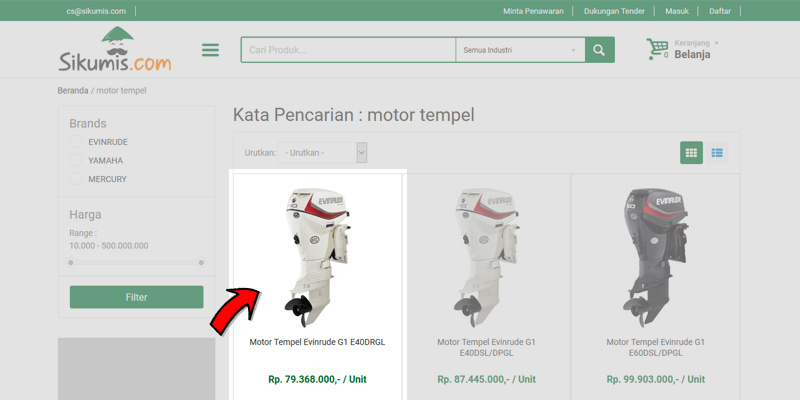Click the search magnifier button
The width and height of the screenshot is (800, 400).
click(x=599, y=50)
